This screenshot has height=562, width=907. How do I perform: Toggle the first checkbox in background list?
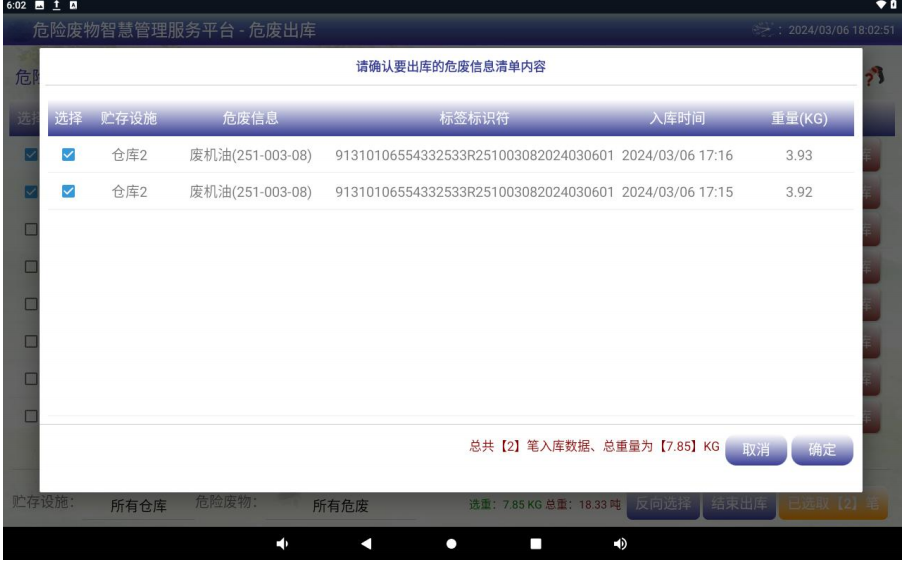tap(30, 155)
